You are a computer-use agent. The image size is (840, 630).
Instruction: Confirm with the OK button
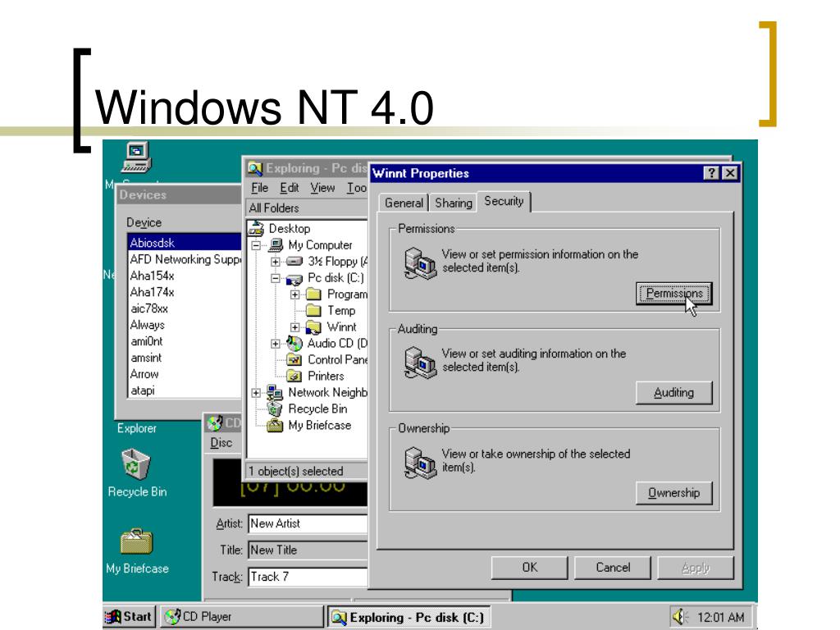(x=529, y=568)
